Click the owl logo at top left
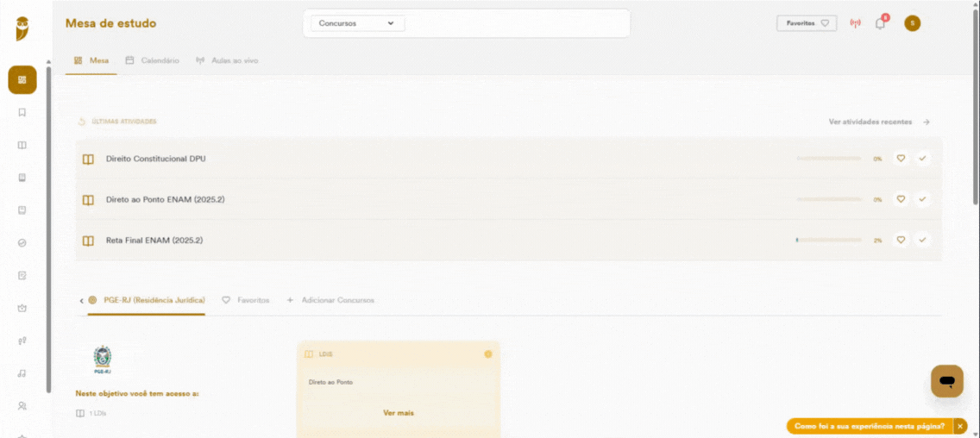Screen dimensions: 980x438 click(22, 28)
